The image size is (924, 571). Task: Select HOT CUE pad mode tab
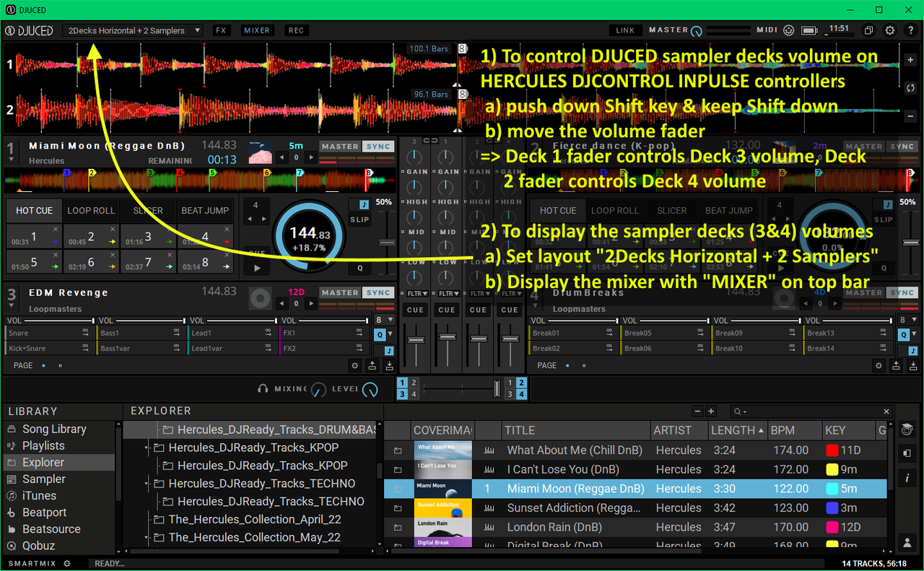(35, 211)
